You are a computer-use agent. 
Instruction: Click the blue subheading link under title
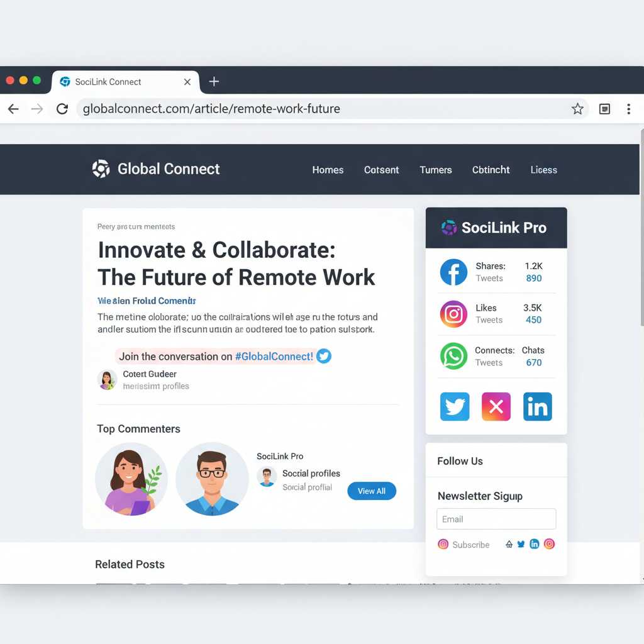[x=147, y=301]
